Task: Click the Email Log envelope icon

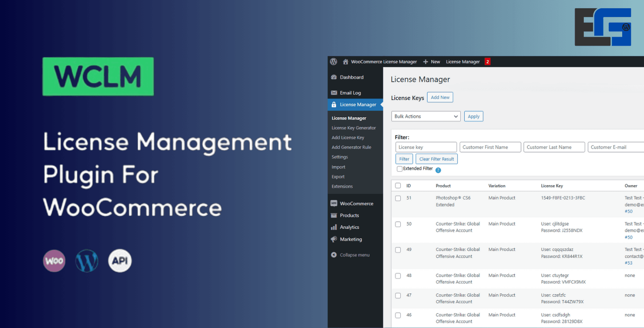Action: (334, 93)
